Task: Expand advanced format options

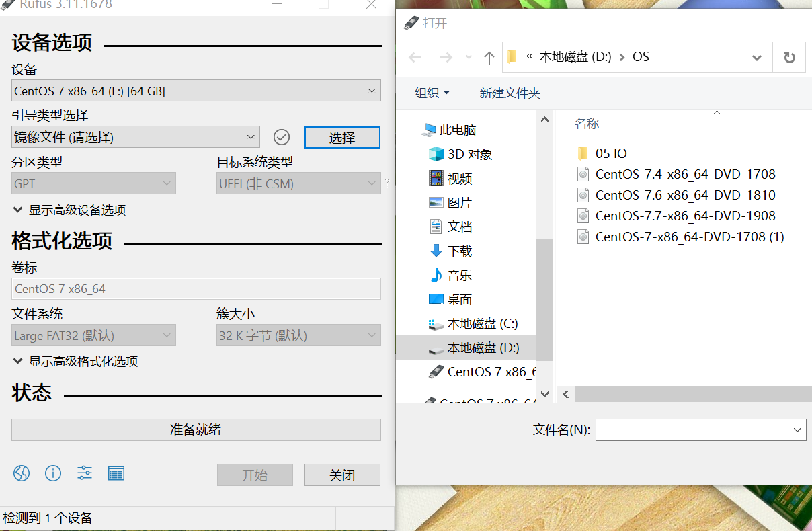Action: 75,361
